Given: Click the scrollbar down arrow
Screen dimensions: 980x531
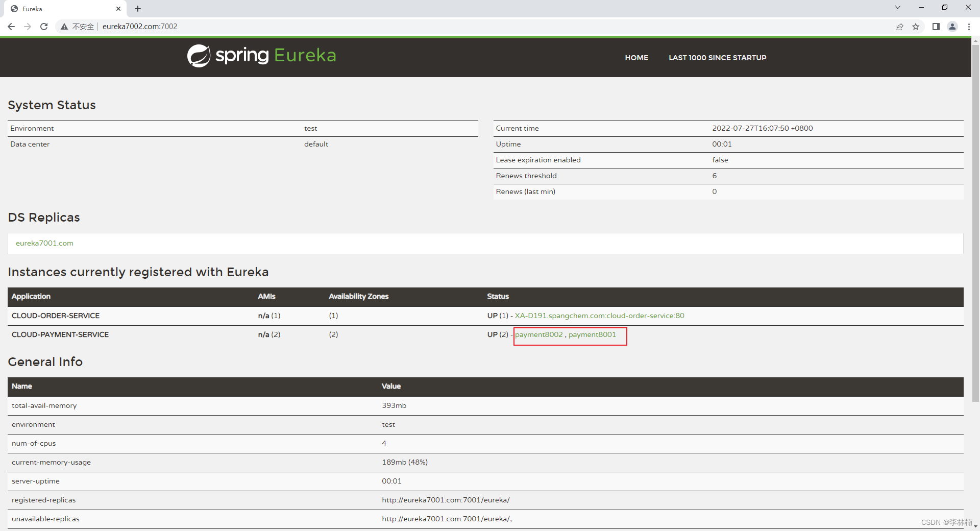Looking at the screenshot, I should pyautogui.click(x=975, y=526).
